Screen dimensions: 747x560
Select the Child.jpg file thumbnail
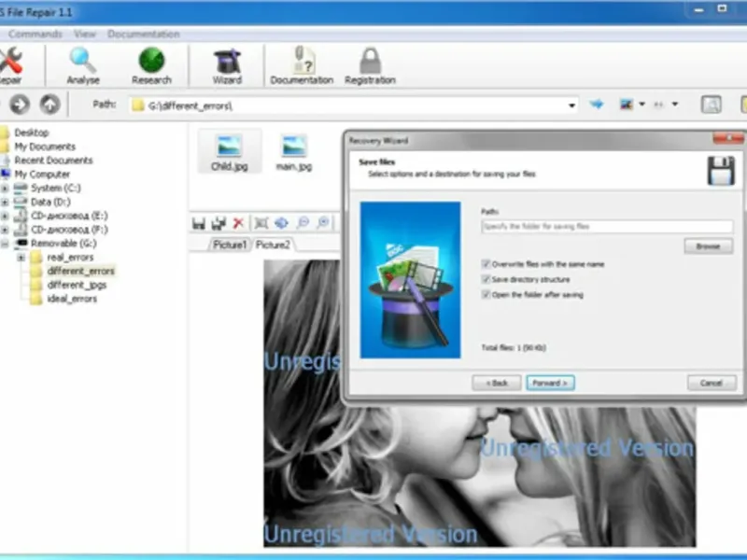pos(229,152)
